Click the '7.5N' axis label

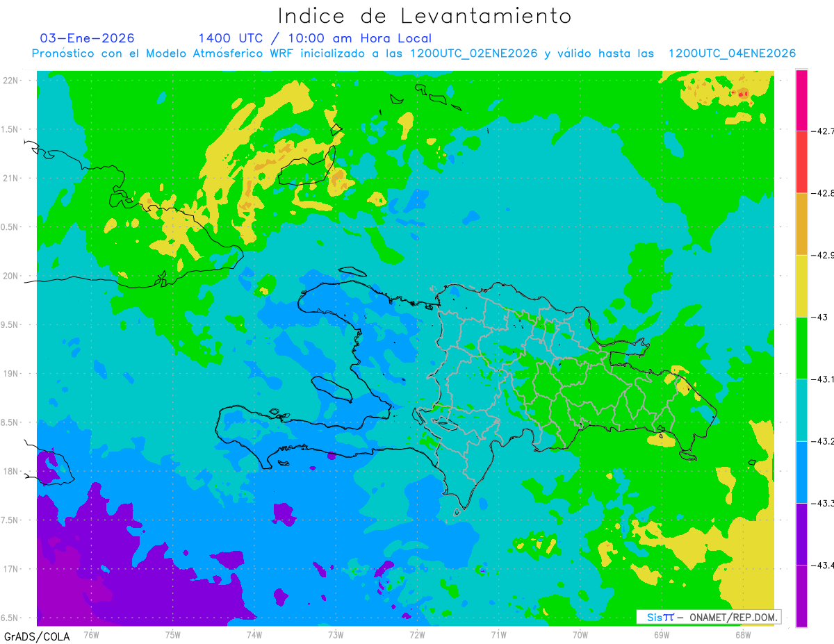pyautogui.click(x=10, y=520)
